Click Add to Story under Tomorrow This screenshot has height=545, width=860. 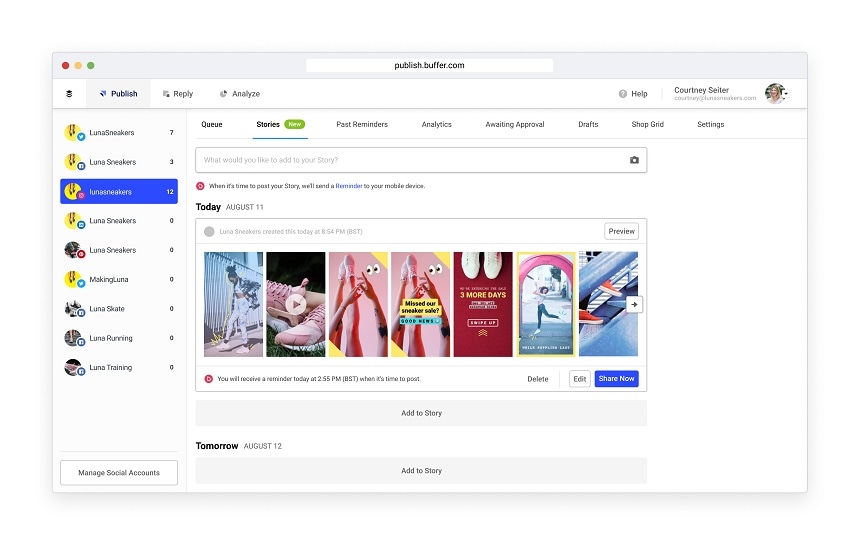click(x=421, y=471)
